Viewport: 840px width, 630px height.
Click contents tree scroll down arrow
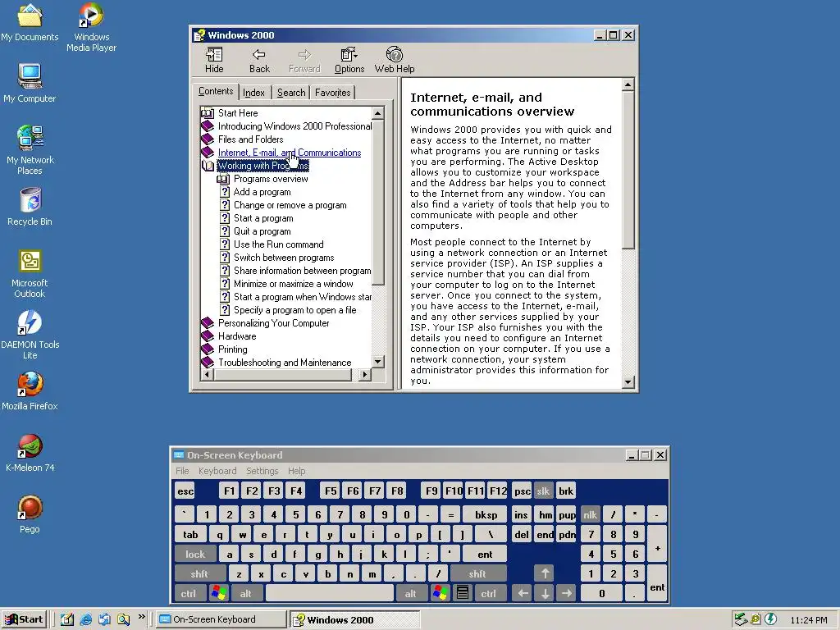[377, 362]
